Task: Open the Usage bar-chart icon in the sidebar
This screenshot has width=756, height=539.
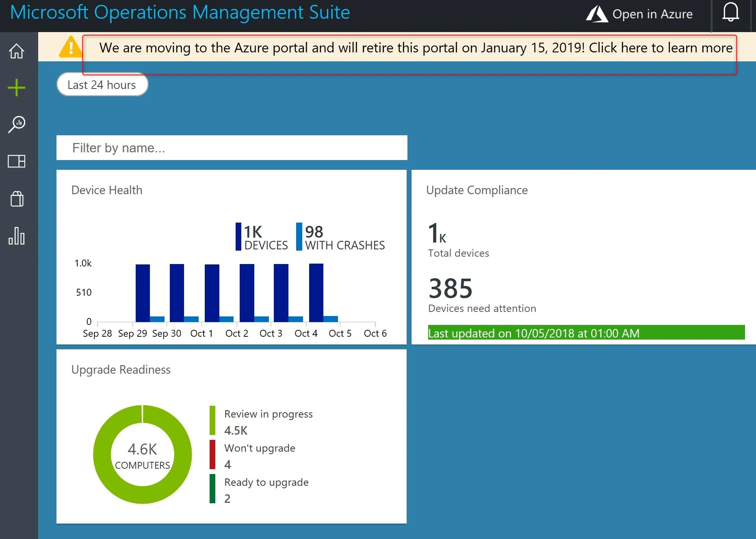Action: pyautogui.click(x=17, y=236)
